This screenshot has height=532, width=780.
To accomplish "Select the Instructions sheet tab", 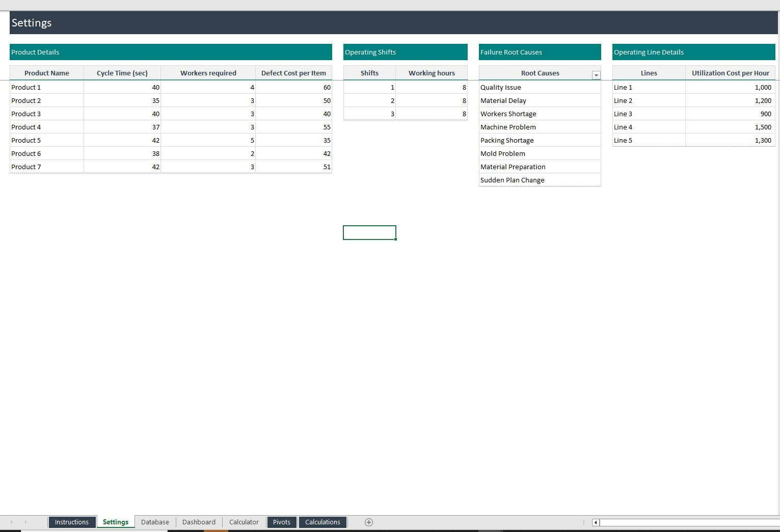I will 72,522.
